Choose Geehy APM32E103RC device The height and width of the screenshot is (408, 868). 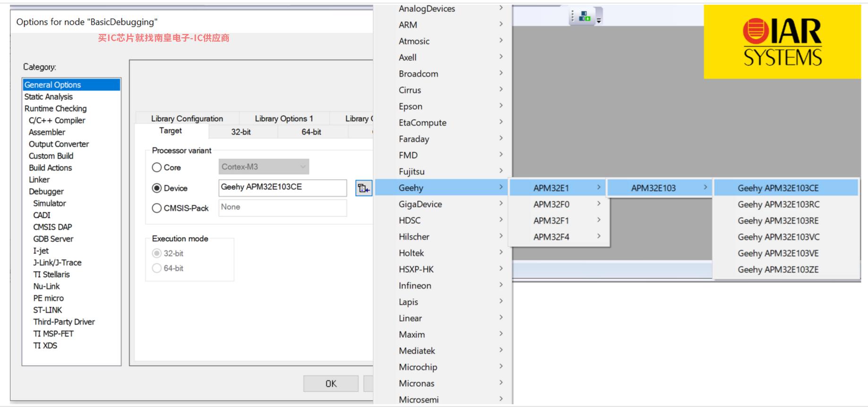pos(786,204)
